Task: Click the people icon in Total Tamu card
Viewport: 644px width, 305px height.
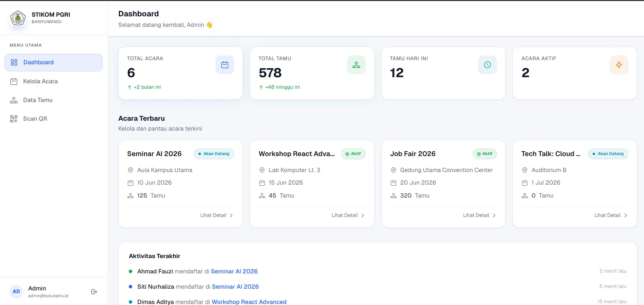Action: coord(356,65)
